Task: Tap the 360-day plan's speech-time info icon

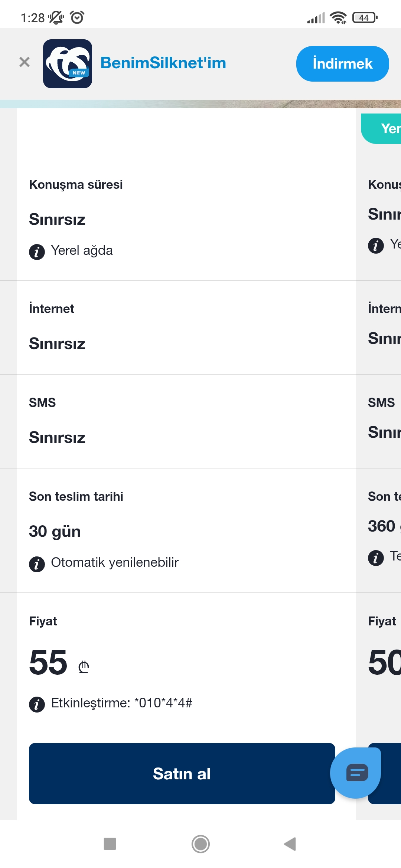Action: [376, 245]
